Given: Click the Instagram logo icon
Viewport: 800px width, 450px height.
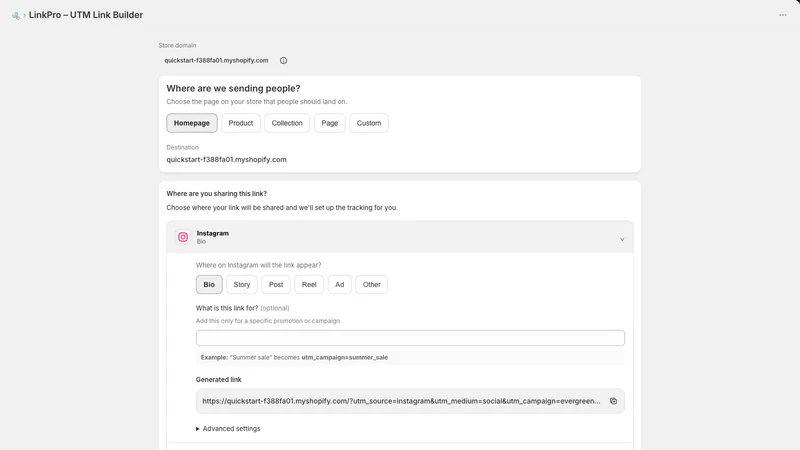Looking at the screenshot, I should click(x=183, y=237).
